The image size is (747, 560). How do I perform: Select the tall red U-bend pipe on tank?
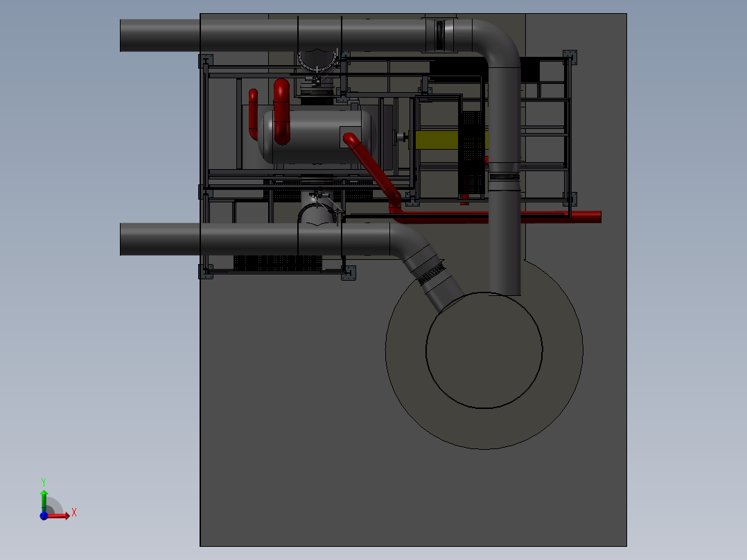(281, 112)
